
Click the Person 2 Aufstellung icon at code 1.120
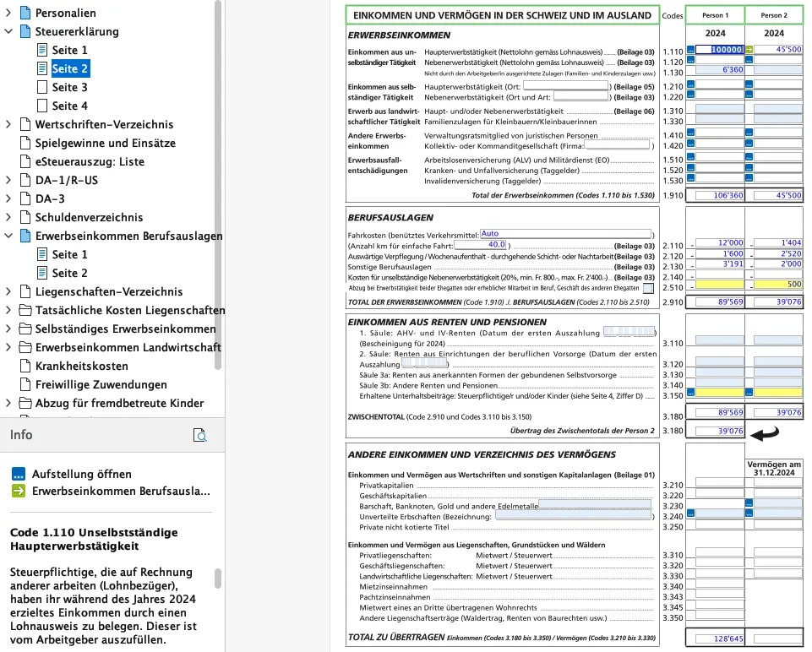[749, 61]
